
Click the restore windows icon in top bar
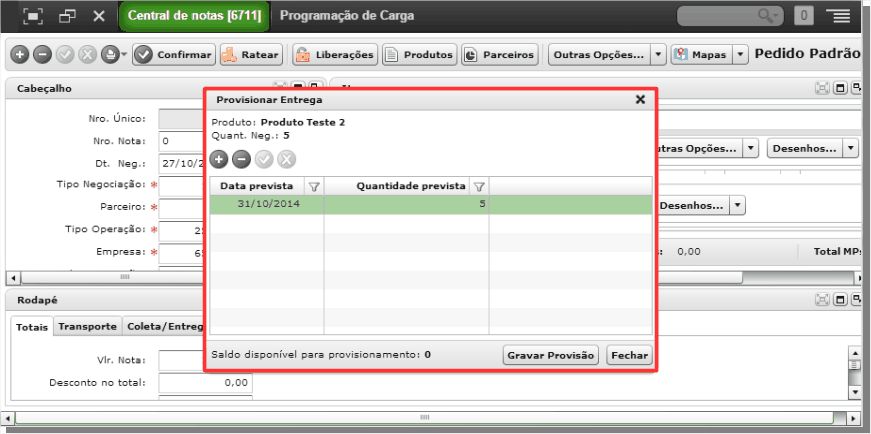pyautogui.click(x=67, y=16)
